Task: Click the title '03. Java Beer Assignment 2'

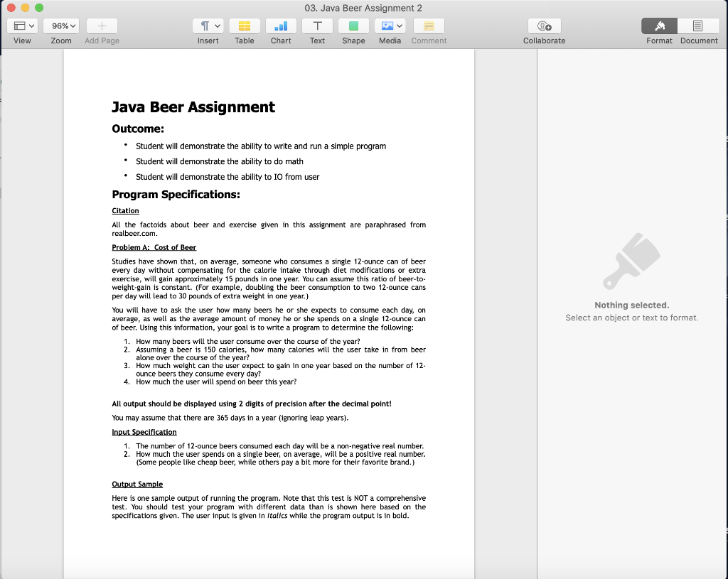Action: (363, 8)
